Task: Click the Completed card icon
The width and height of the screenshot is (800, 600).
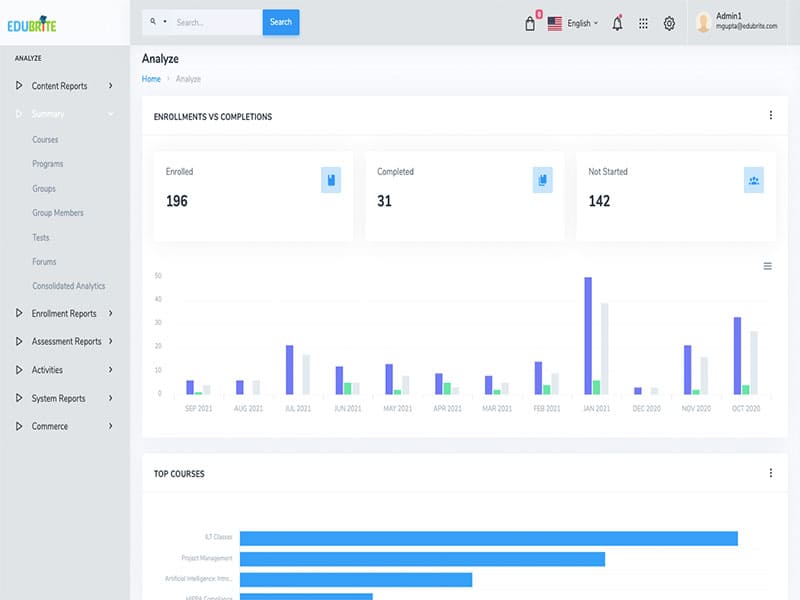Action: [542, 180]
